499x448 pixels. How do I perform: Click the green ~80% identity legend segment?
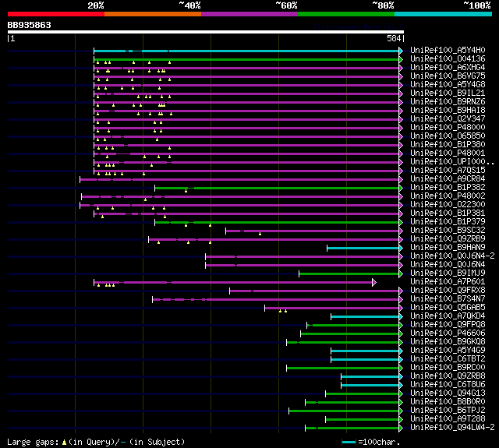(346, 14)
